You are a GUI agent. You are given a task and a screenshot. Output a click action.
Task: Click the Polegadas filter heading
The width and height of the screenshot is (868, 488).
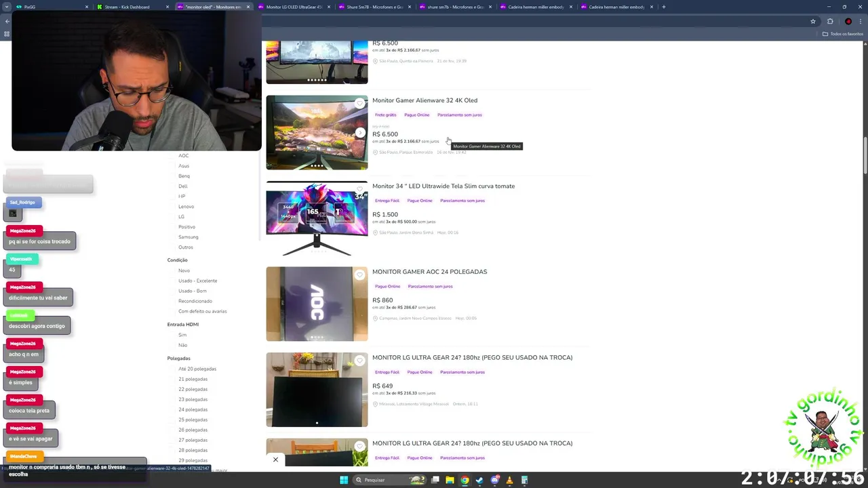click(178, 358)
